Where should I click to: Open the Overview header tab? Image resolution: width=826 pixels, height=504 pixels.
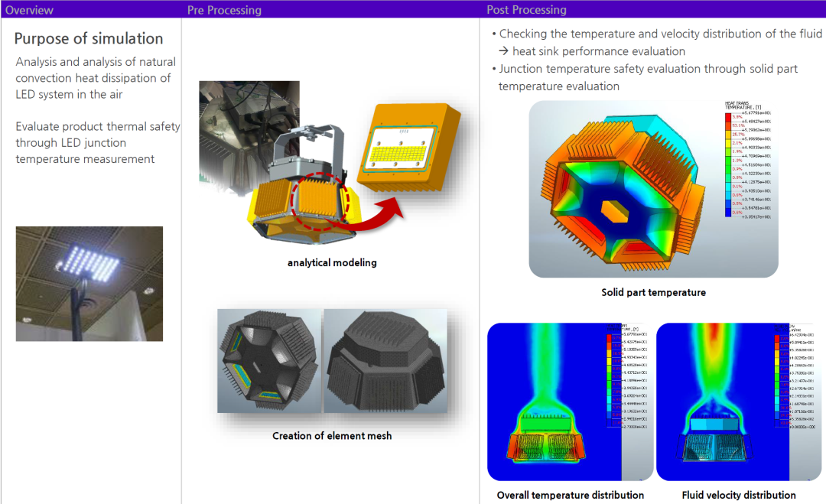click(x=29, y=10)
